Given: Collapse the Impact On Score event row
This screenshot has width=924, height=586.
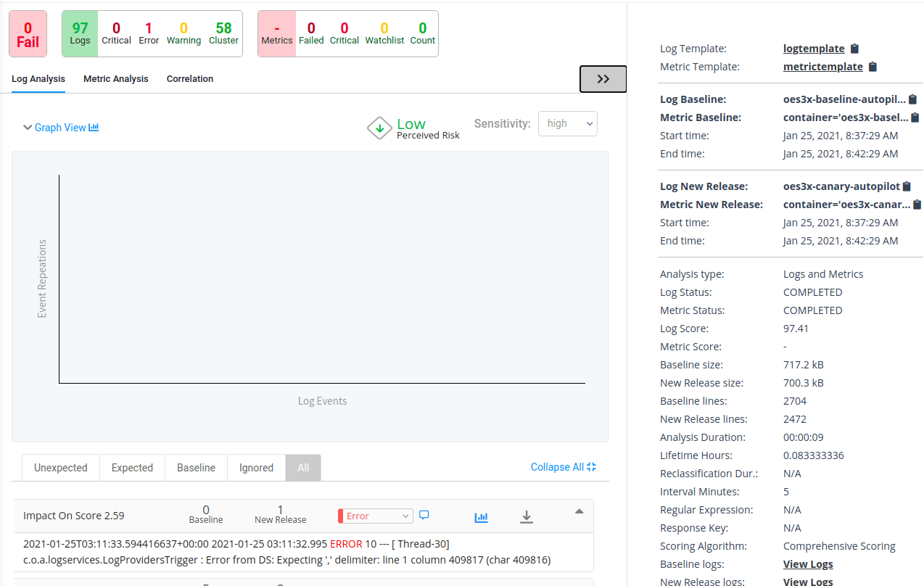Looking at the screenshot, I should (x=579, y=511).
